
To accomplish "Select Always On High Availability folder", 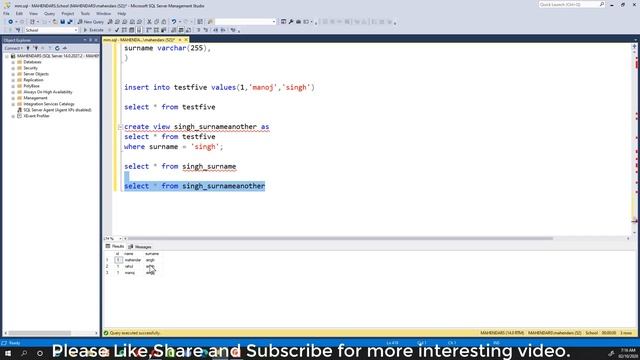I will click(x=48, y=92).
